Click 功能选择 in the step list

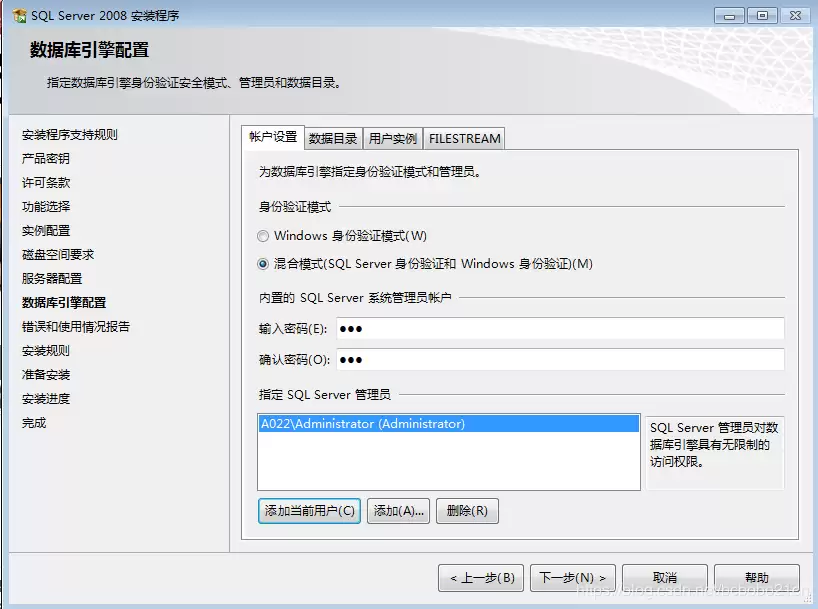46,207
